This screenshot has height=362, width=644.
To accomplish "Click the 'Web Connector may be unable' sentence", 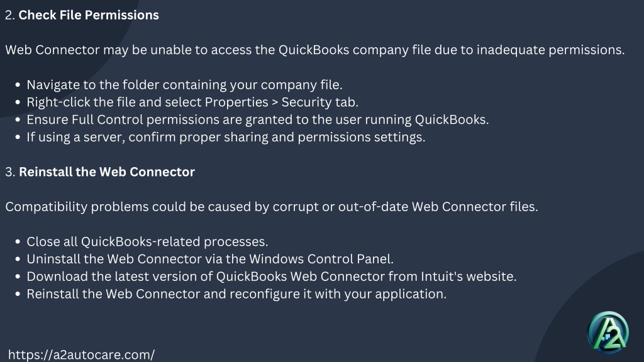I will click(x=315, y=50).
